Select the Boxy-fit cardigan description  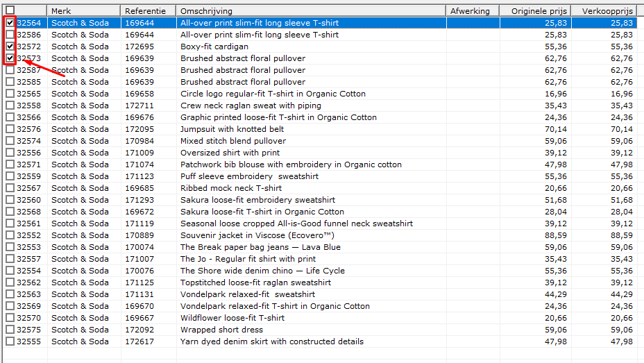click(214, 47)
